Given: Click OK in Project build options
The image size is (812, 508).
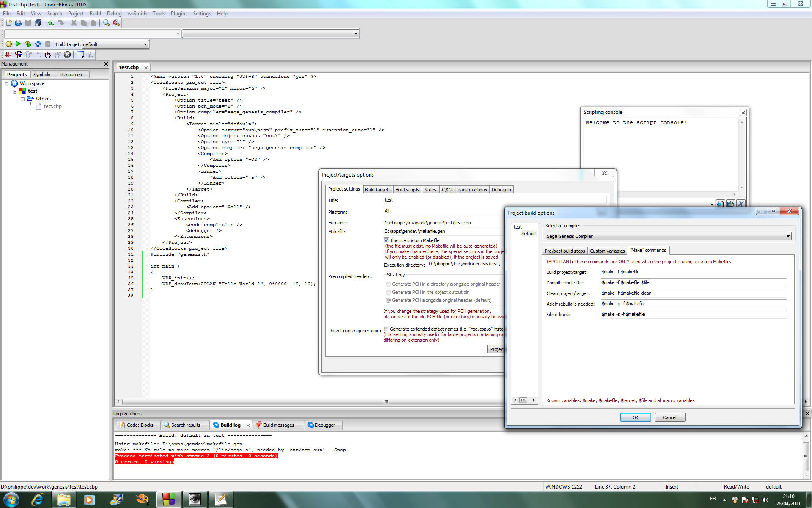Looking at the screenshot, I should 635,417.
